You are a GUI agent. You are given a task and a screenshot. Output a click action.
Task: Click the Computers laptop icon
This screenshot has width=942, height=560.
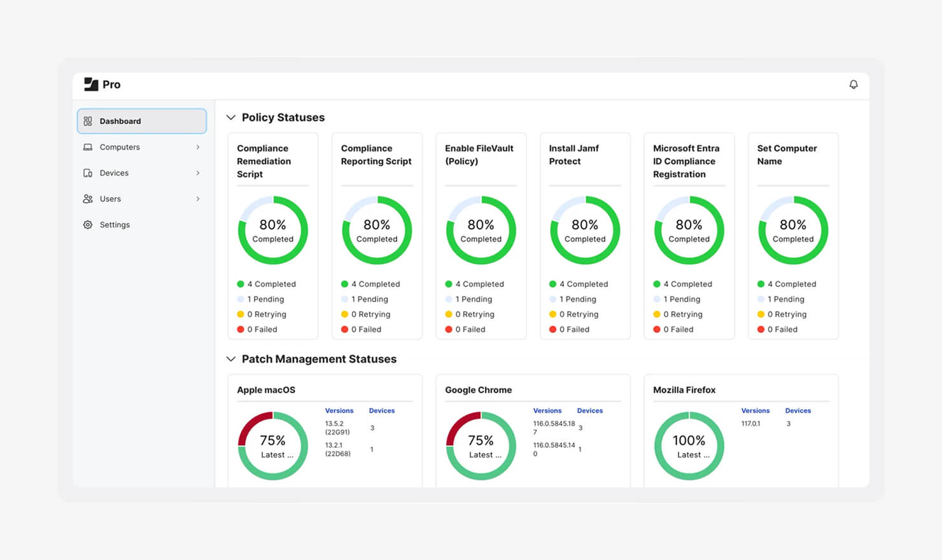click(x=88, y=147)
